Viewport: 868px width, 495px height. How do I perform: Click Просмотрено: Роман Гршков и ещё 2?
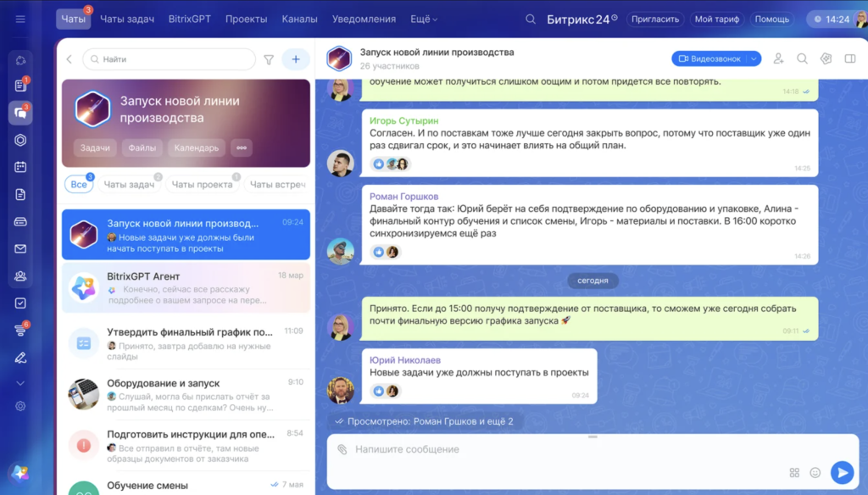tap(424, 421)
